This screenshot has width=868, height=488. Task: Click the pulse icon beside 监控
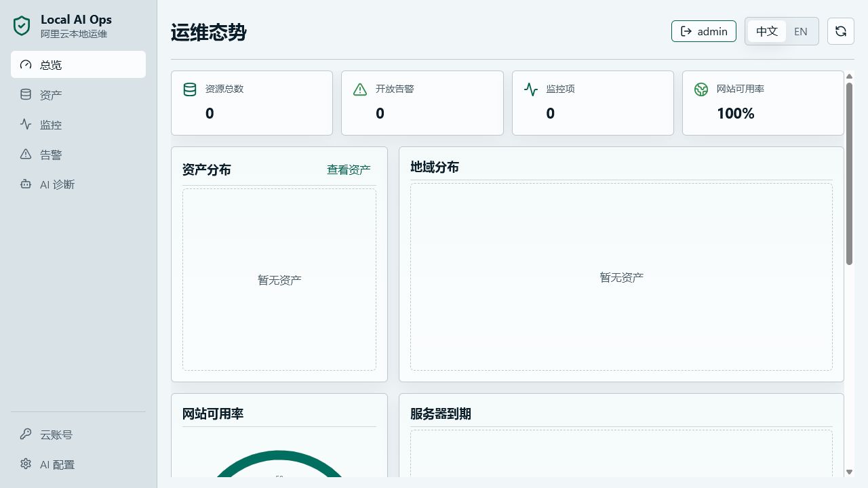click(26, 124)
